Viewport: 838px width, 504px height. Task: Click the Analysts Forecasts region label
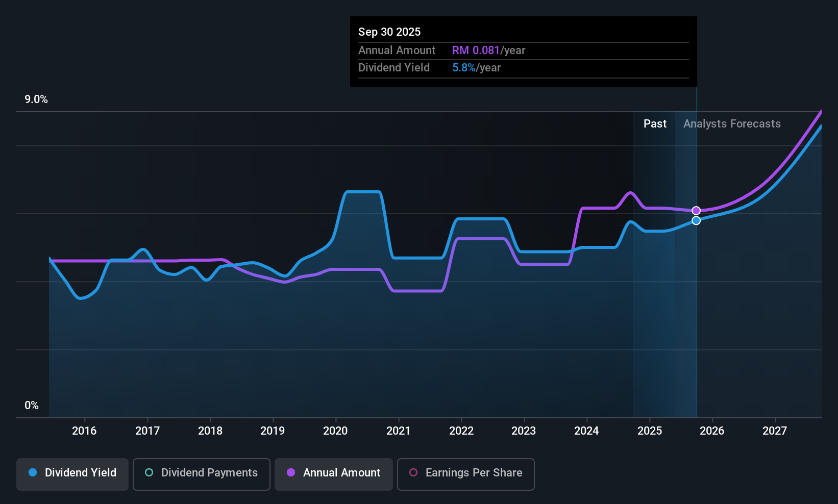point(732,124)
